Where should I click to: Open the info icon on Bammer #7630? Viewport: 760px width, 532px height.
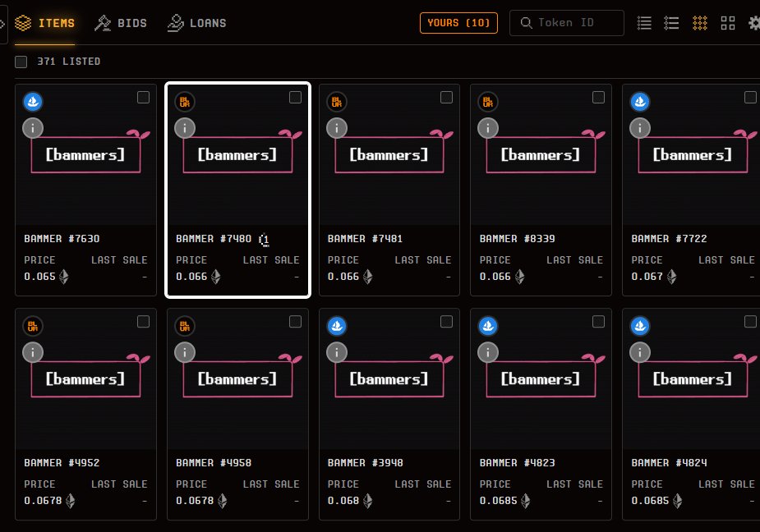(x=33, y=128)
